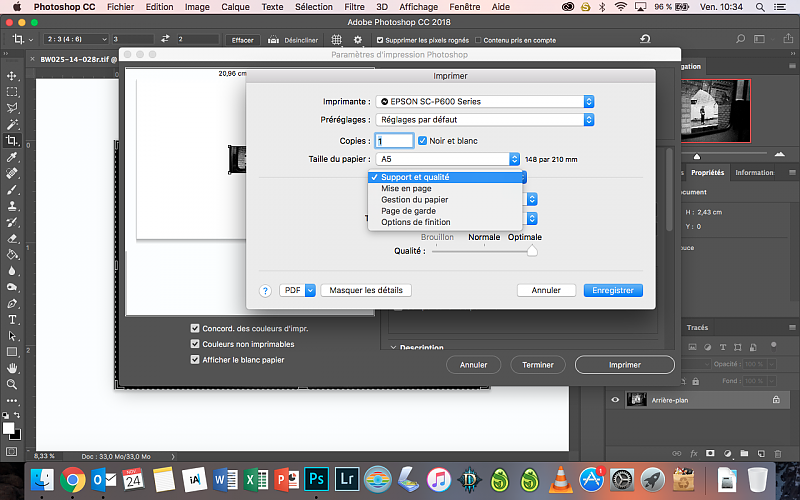The height and width of the screenshot is (500, 800).
Task: Select the Crop tool
Action: click(x=12, y=141)
